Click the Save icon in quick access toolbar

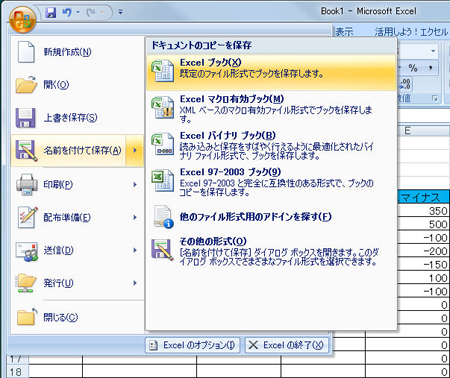pyautogui.click(x=51, y=13)
